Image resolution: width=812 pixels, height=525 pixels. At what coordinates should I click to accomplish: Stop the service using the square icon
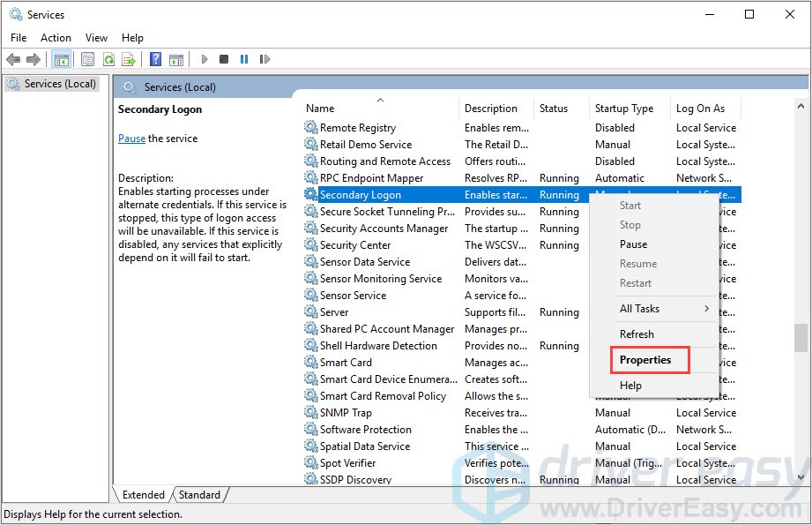coord(224,59)
